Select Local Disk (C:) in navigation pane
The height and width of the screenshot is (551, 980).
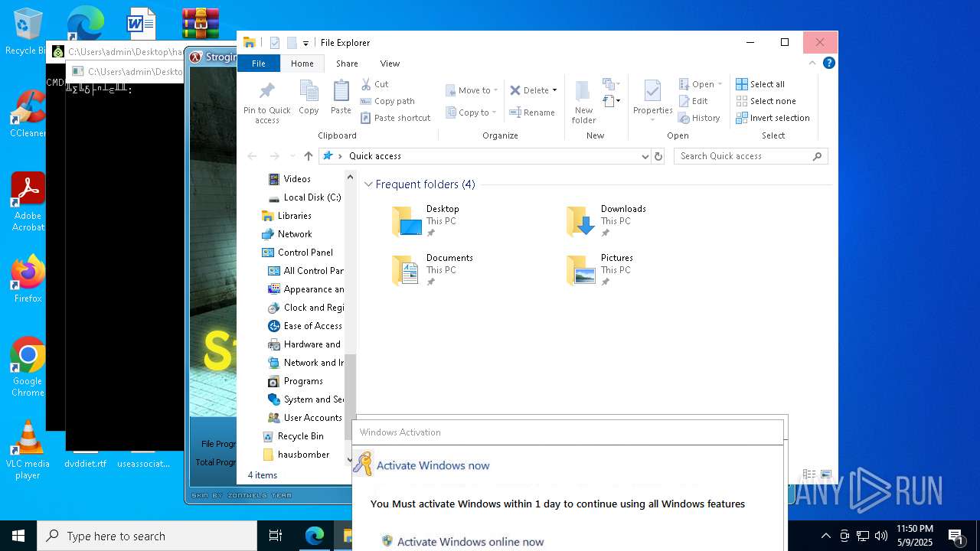pos(312,197)
